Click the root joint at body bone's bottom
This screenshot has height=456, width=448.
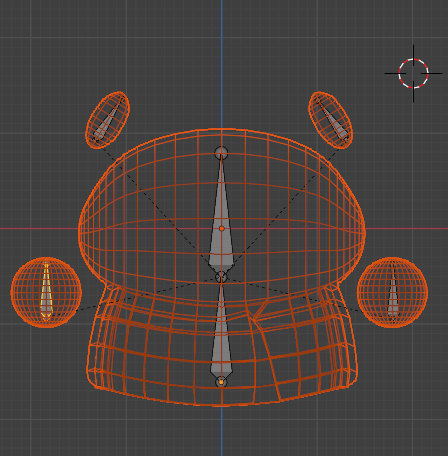221,382
